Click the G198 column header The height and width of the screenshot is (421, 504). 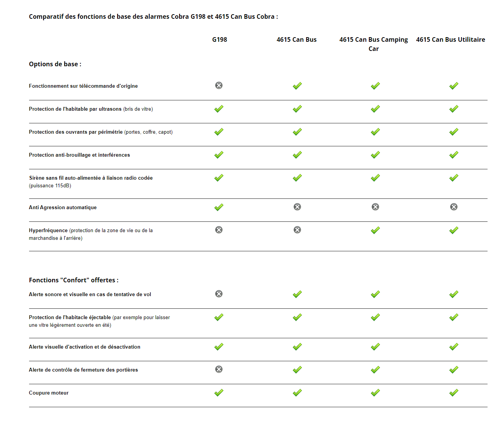220,39
